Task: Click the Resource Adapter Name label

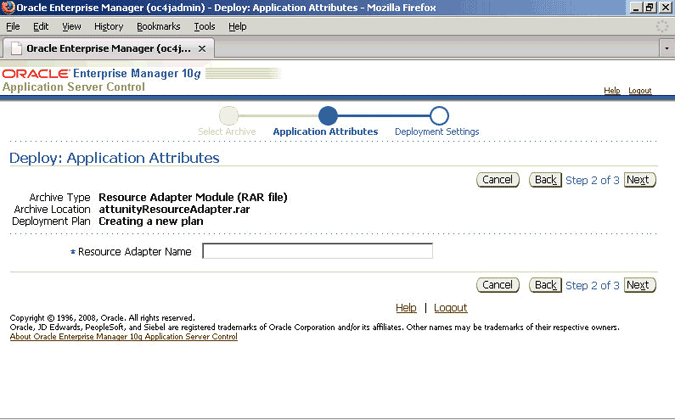Action: pyautogui.click(x=134, y=252)
